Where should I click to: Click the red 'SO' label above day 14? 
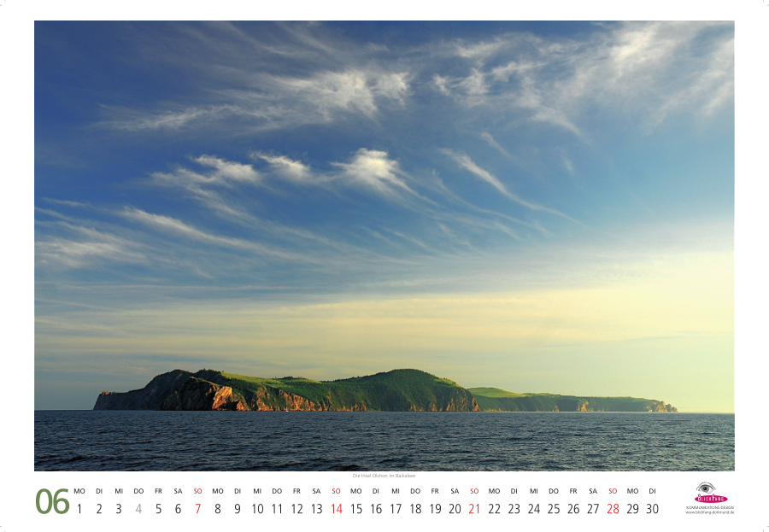click(x=336, y=491)
